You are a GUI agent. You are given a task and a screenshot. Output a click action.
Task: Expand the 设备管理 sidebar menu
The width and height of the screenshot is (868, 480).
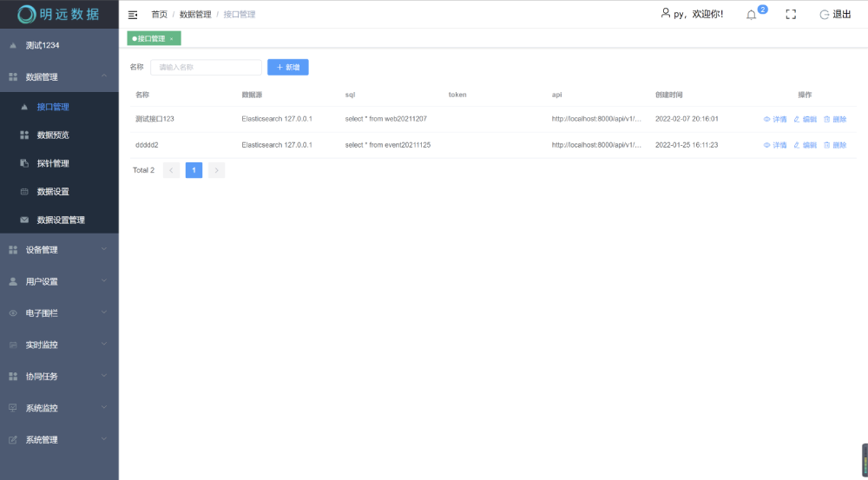[59, 250]
